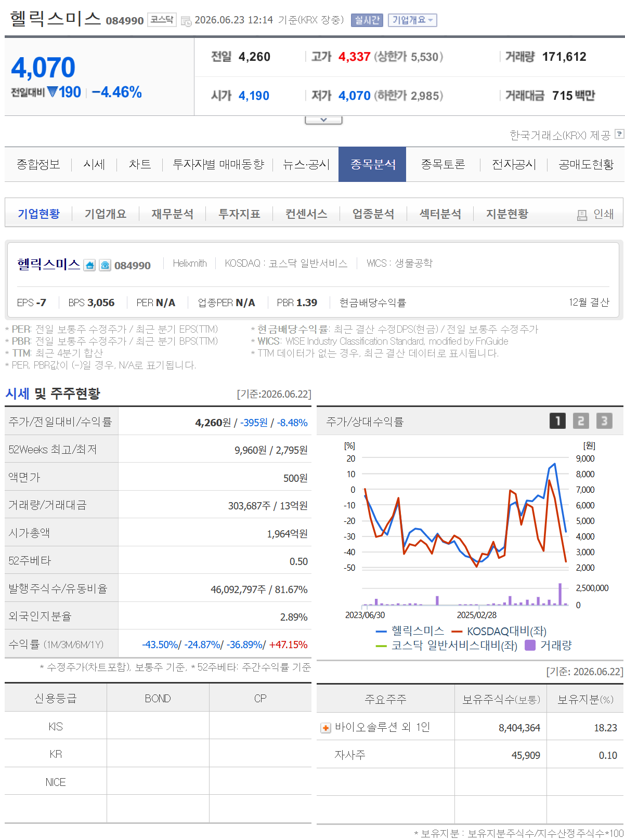This screenshot has width=625, height=840.
Task: Switch chart to view 1
Action: coord(557,421)
